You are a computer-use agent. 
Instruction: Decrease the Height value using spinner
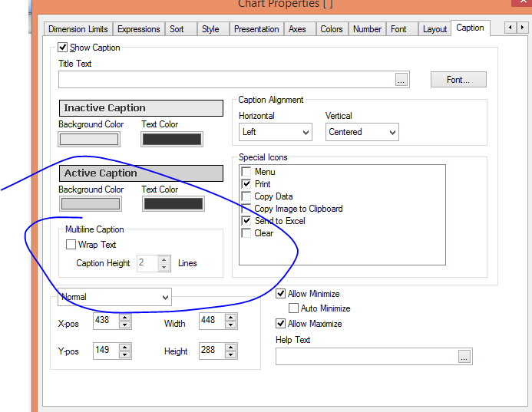tap(230, 355)
